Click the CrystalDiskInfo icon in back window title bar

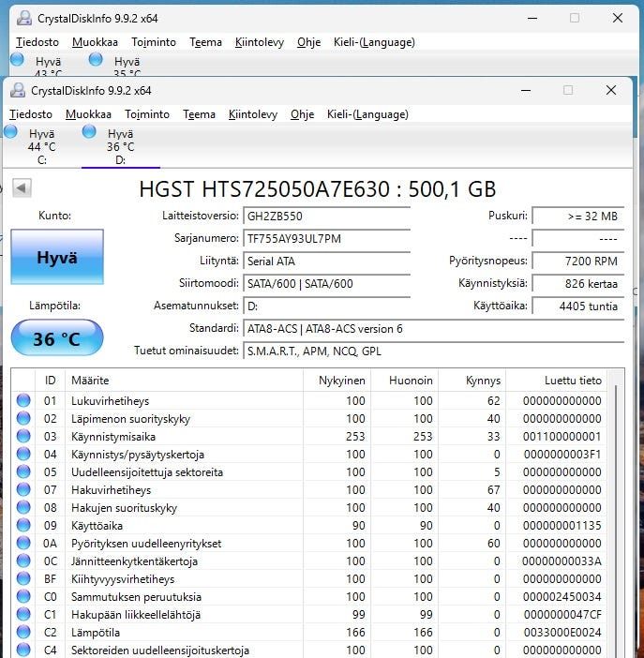coord(24,18)
